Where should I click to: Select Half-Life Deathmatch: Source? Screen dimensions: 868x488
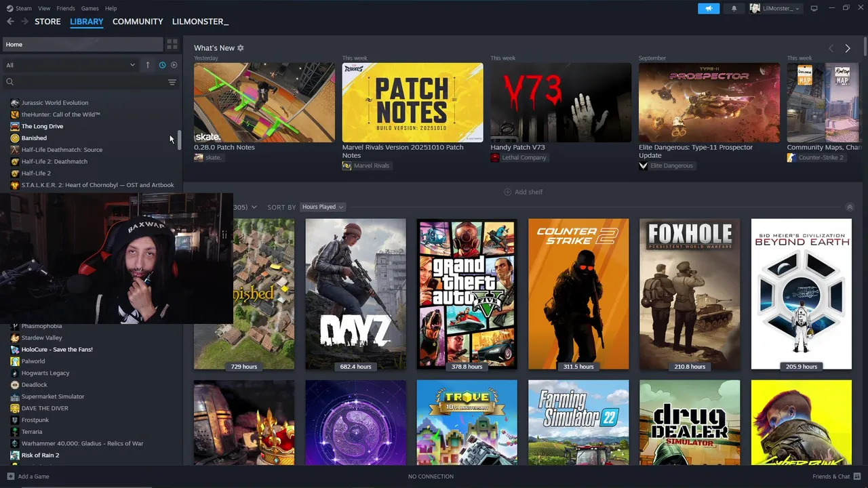(x=62, y=150)
